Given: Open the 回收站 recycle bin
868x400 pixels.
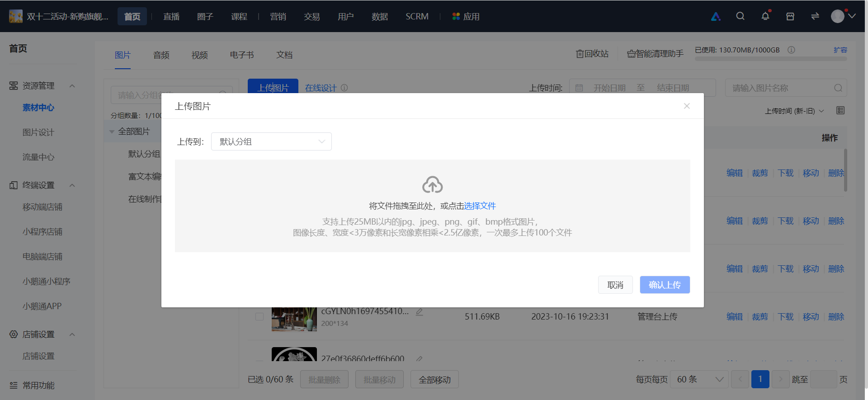Looking at the screenshot, I should [592, 54].
